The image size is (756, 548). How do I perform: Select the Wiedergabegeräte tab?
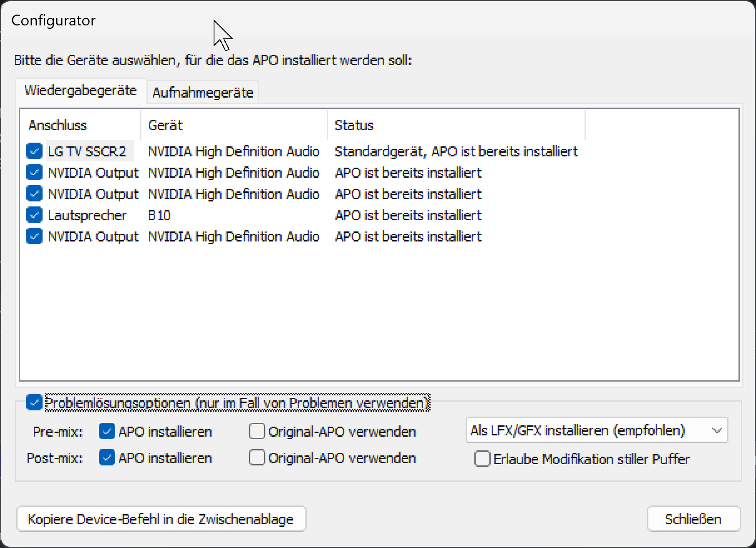[x=81, y=90]
